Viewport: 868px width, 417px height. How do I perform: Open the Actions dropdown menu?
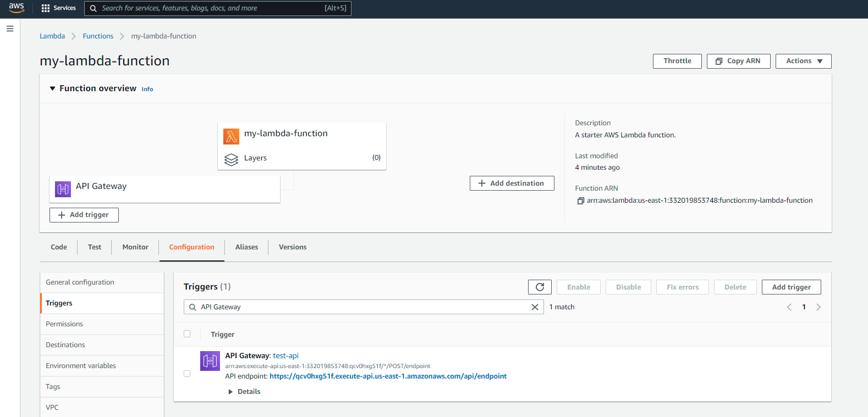803,61
